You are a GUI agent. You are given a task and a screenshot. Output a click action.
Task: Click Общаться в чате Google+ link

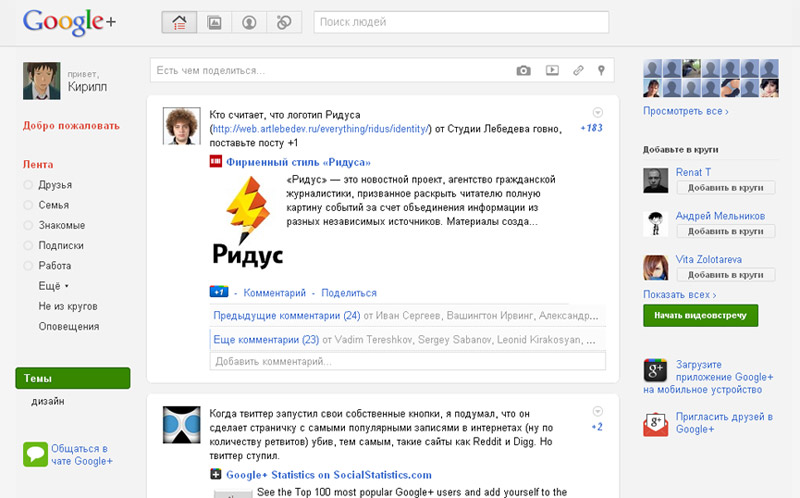coord(82,455)
